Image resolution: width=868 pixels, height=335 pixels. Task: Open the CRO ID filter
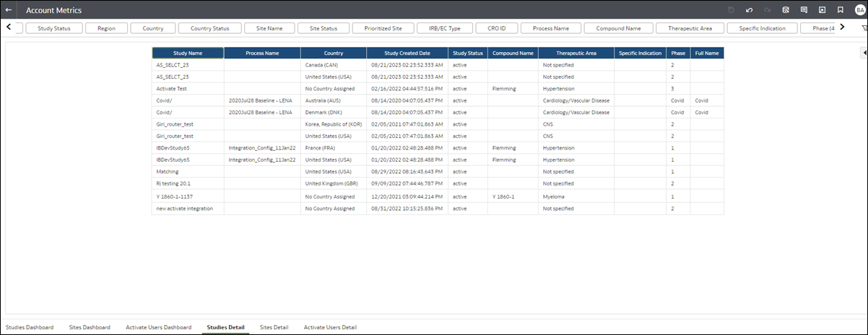(496, 28)
